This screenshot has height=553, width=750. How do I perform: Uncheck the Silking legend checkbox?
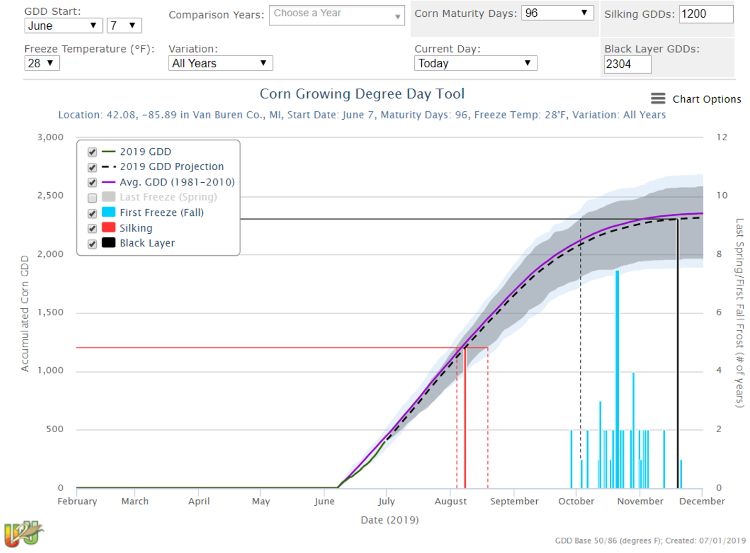(x=92, y=229)
